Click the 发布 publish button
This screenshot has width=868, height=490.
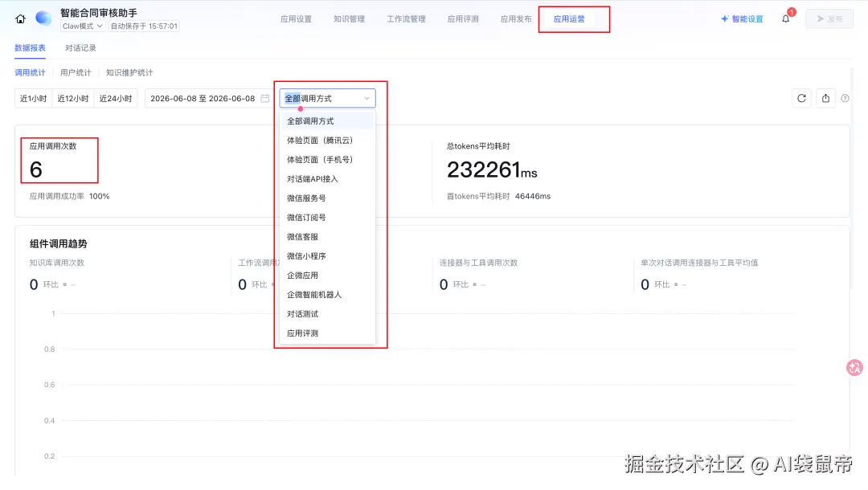click(x=829, y=18)
